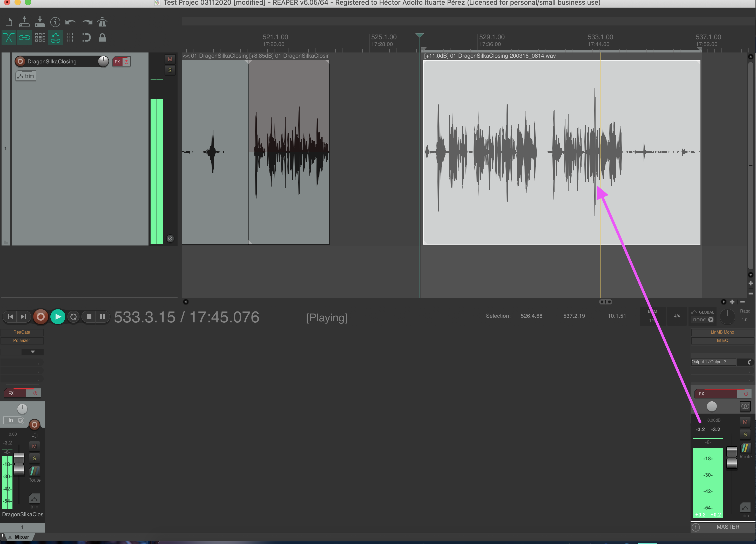
Task: Toggle repeat loop button in transport
Action: 73,317
